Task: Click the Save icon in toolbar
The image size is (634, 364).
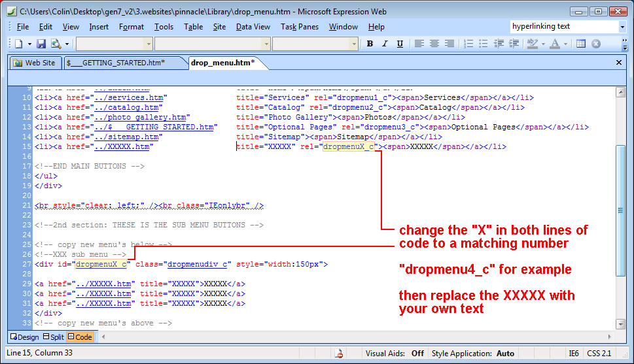Action: pyautogui.click(x=41, y=44)
